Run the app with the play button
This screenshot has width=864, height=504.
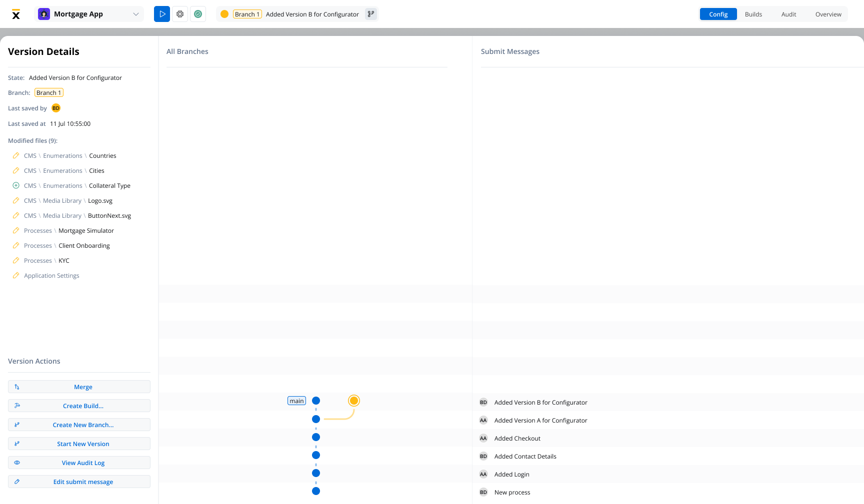(162, 14)
